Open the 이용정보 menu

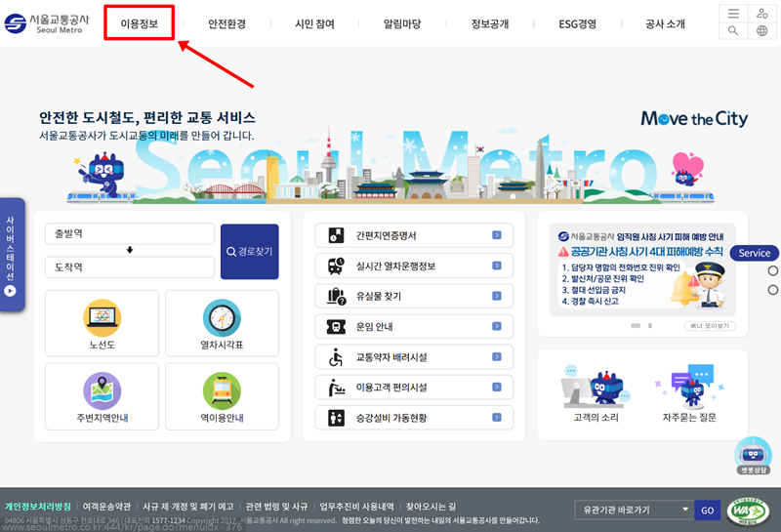[139, 23]
